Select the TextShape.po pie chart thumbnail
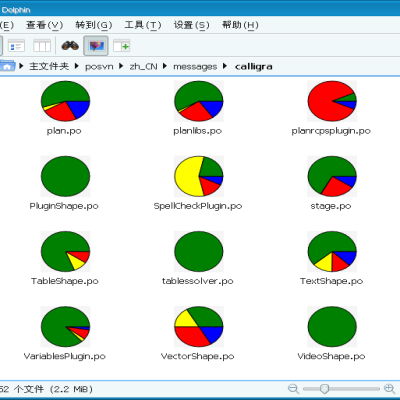This screenshot has height=400, width=400. [x=332, y=251]
